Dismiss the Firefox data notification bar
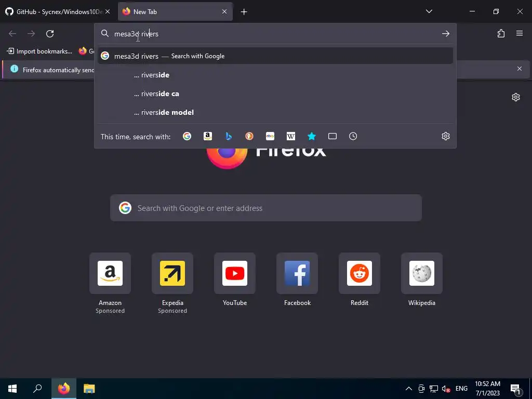Viewport: 532px width, 399px height. tap(520, 69)
